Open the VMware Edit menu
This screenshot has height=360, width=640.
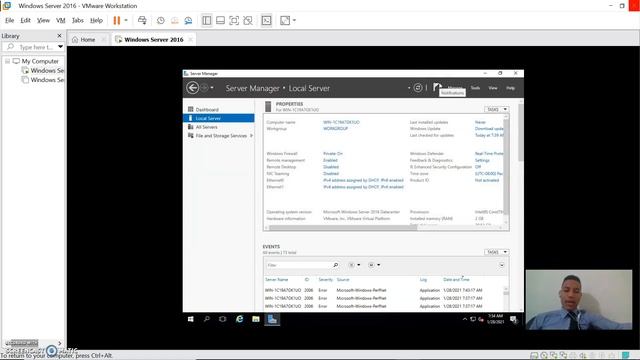pyautogui.click(x=25, y=20)
